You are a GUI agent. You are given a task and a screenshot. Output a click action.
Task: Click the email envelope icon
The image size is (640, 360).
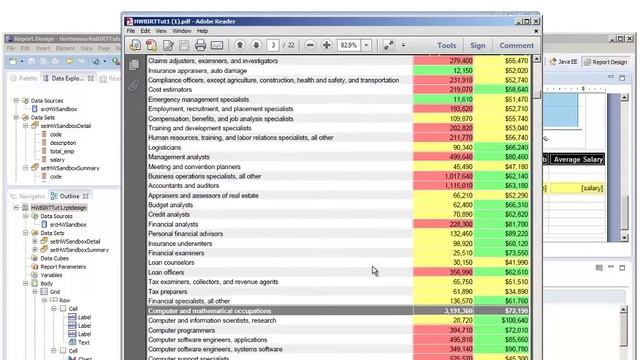217,45
